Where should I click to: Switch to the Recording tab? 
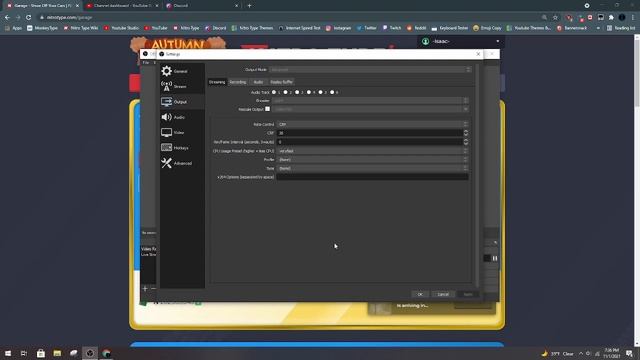click(x=238, y=82)
